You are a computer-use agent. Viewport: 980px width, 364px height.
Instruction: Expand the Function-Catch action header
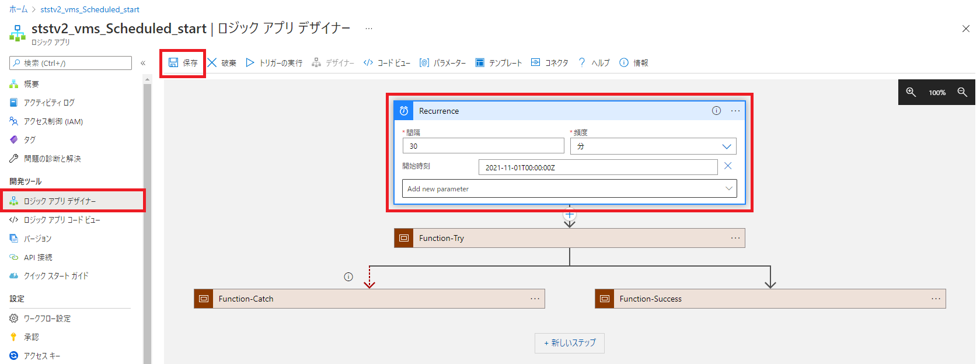pyautogui.click(x=369, y=299)
